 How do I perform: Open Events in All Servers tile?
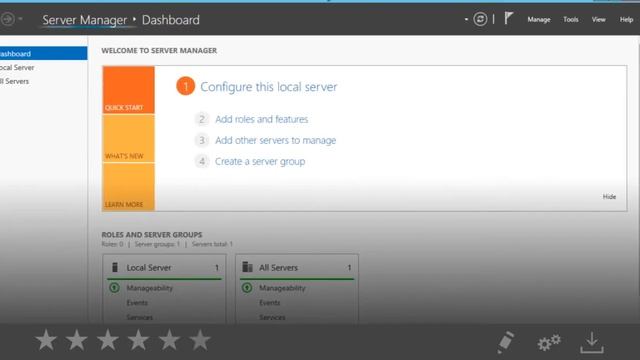coord(269,303)
